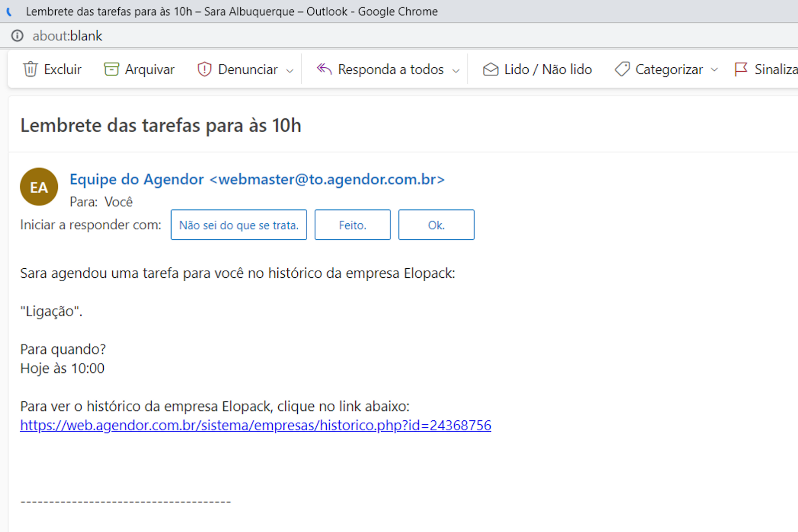
Task: Open the Categorizar dropdown chevron
Action: coord(714,70)
